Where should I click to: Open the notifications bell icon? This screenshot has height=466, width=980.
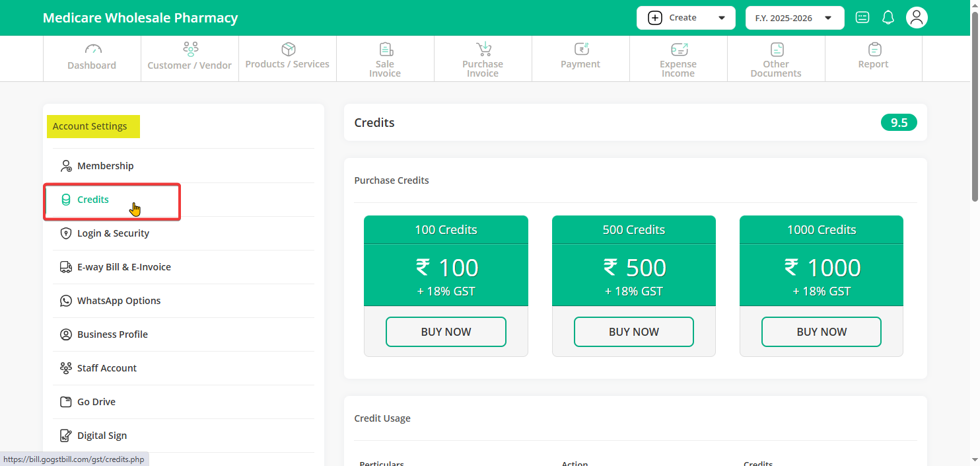888,18
